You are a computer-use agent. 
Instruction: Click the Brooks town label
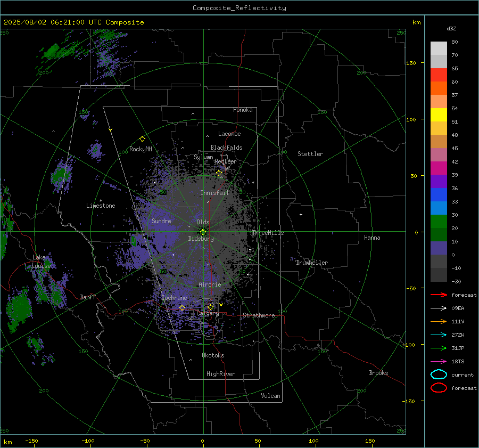[x=378, y=373]
